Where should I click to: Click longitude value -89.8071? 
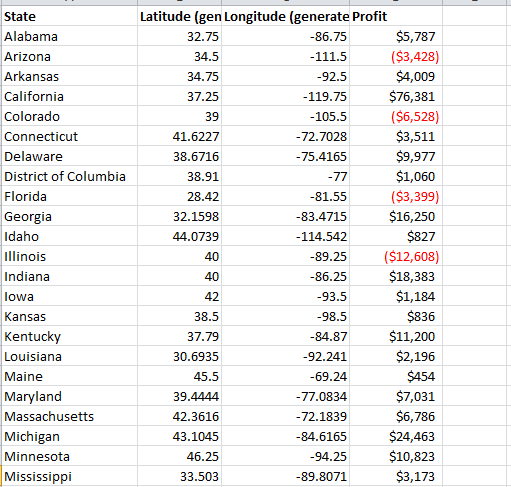click(x=285, y=476)
